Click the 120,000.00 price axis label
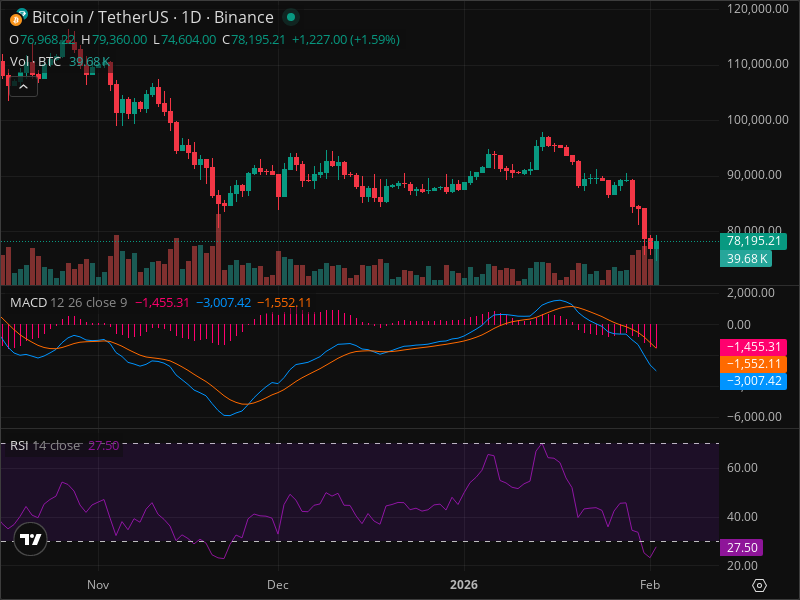The width and height of the screenshot is (800, 600). pos(758,9)
